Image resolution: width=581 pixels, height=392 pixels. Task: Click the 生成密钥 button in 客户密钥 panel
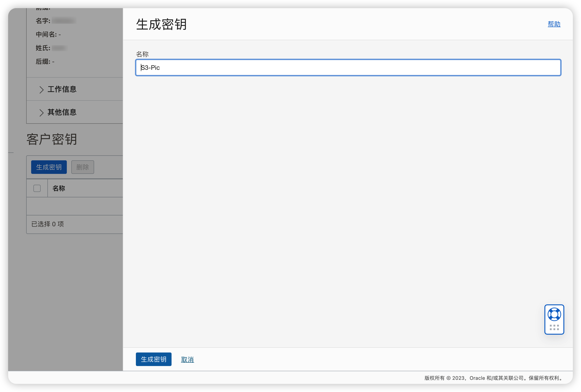click(x=49, y=167)
